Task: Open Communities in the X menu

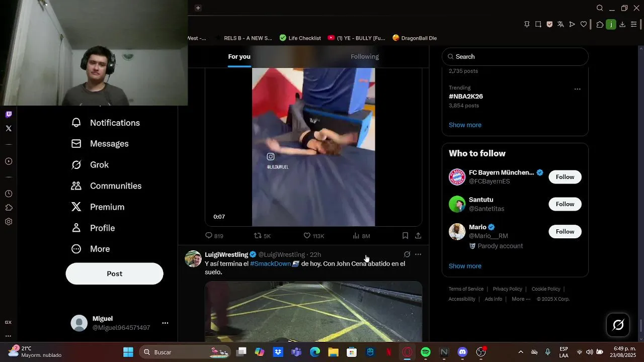Action: [107, 186]
